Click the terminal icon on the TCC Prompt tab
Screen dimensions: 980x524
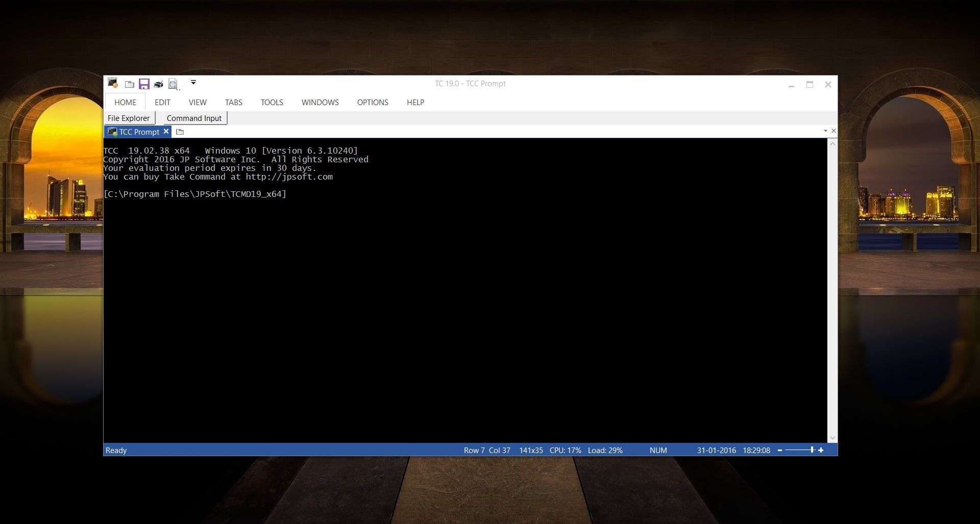[x=112, y=132]
